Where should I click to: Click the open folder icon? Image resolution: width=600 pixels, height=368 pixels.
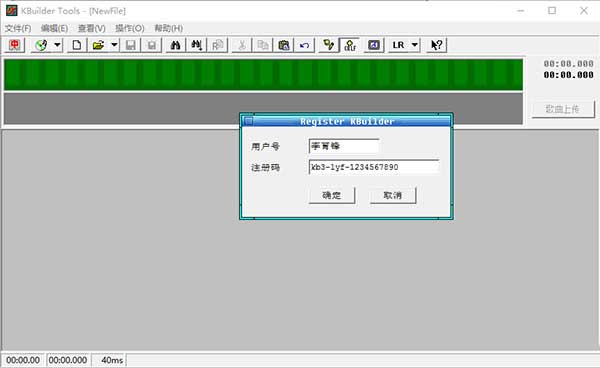point(98,45)
